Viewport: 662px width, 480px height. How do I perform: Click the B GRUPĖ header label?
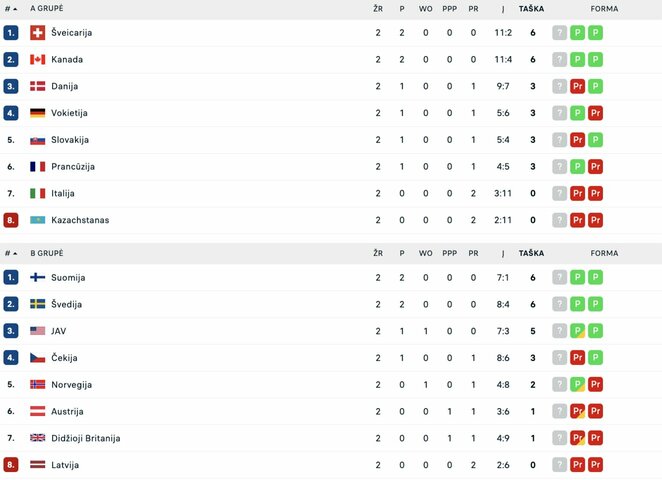point(47,253)
